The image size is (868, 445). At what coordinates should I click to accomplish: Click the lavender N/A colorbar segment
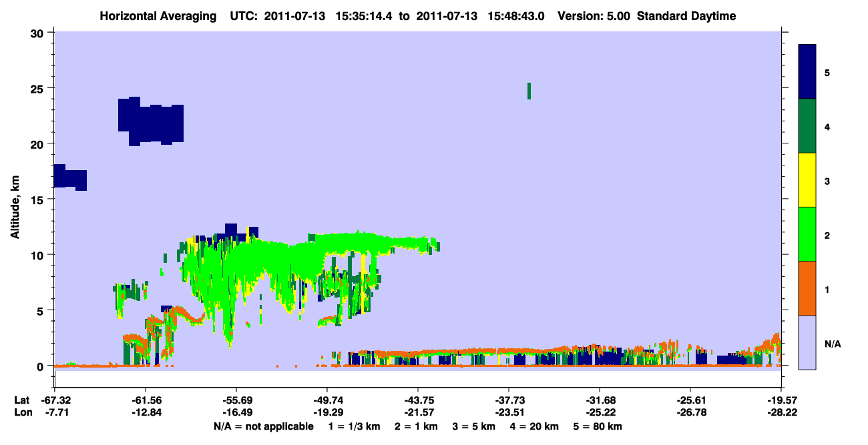coord(807,342)
